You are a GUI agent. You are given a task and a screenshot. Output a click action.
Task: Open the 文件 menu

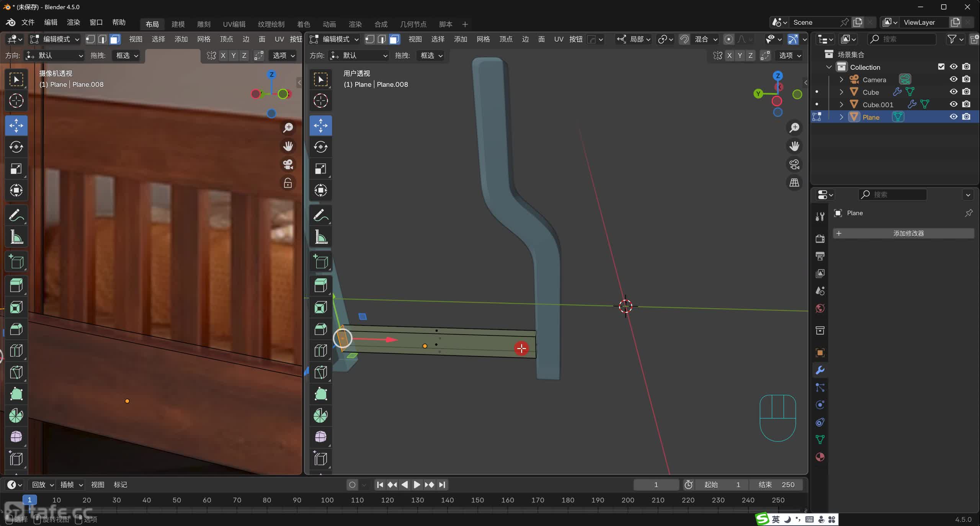pyautogui.click(x=28, y=22)
